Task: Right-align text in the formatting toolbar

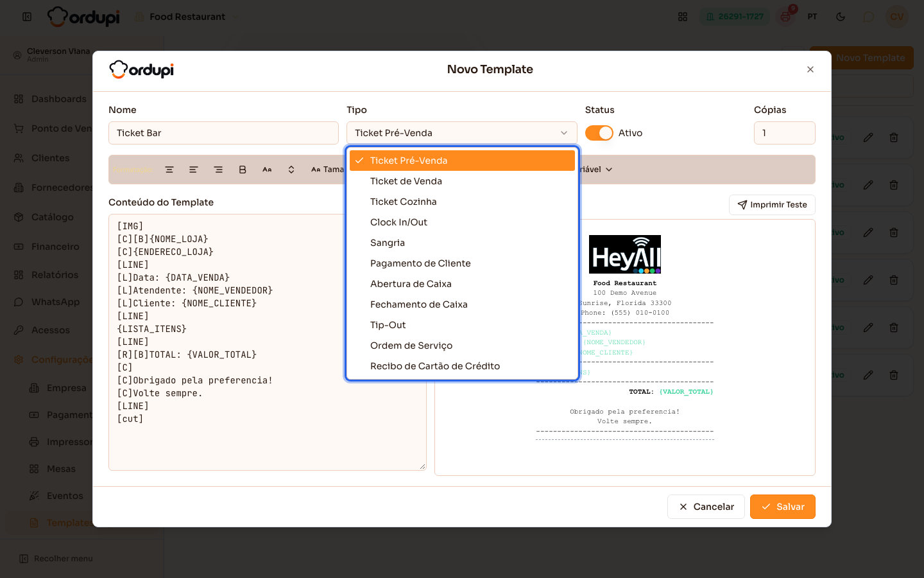Action: click(218, 170)
